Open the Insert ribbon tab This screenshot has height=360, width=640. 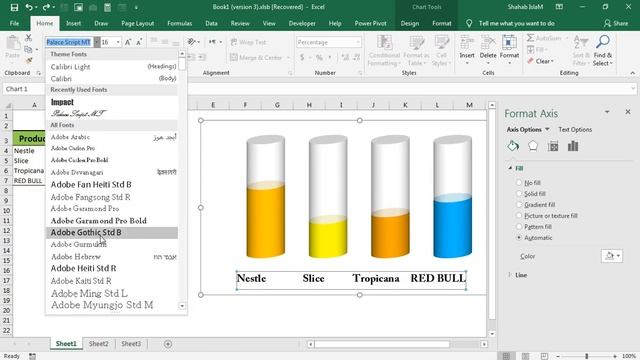coord(73,23)
